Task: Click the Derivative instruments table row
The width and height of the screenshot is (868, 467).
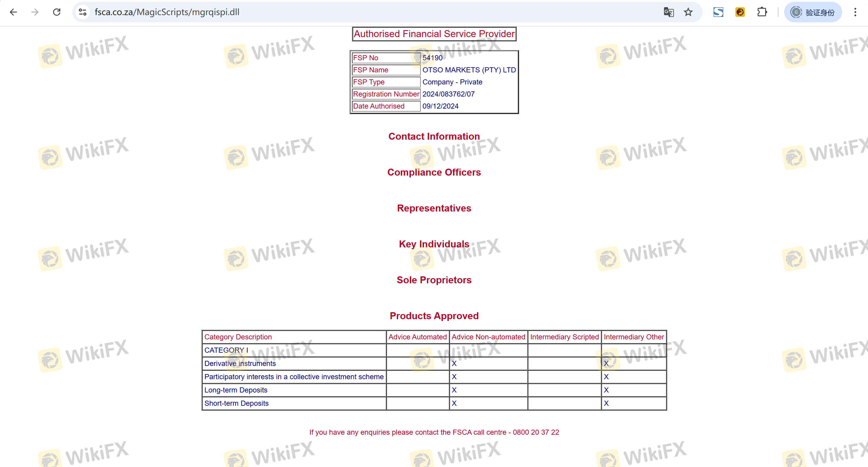Action: 240,363
